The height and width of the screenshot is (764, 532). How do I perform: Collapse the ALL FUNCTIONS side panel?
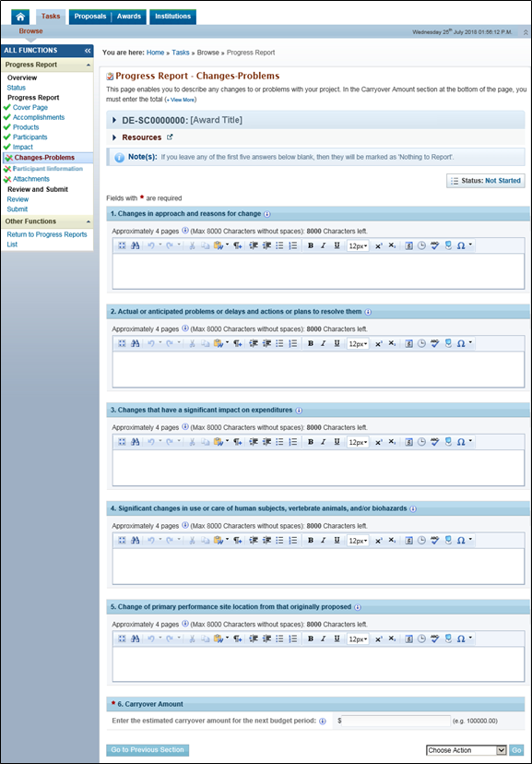click(88, 50)
